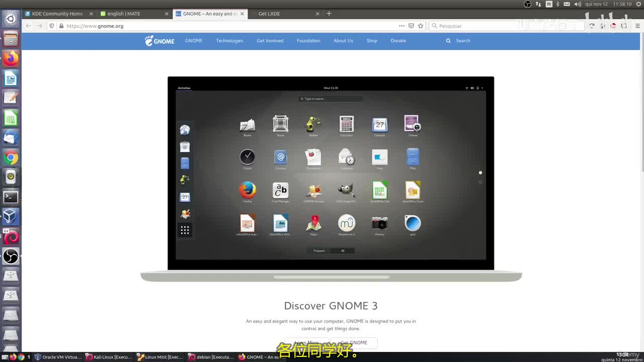644x362 pixels.
Task: Bookmark this page with the star
Action: coord(421,26)
